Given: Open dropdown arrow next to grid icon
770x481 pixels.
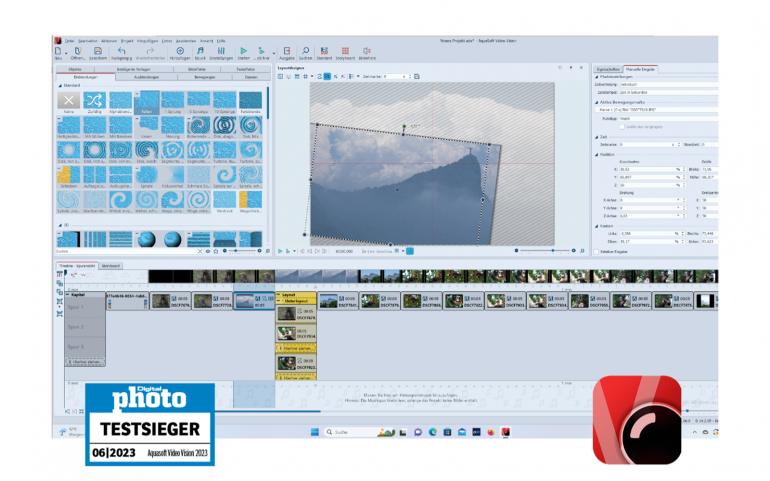Looking at the screenshot, I should [312, 77].
